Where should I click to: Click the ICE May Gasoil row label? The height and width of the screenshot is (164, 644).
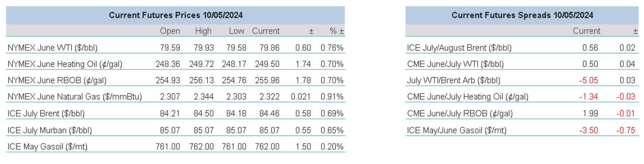point(48,147)
